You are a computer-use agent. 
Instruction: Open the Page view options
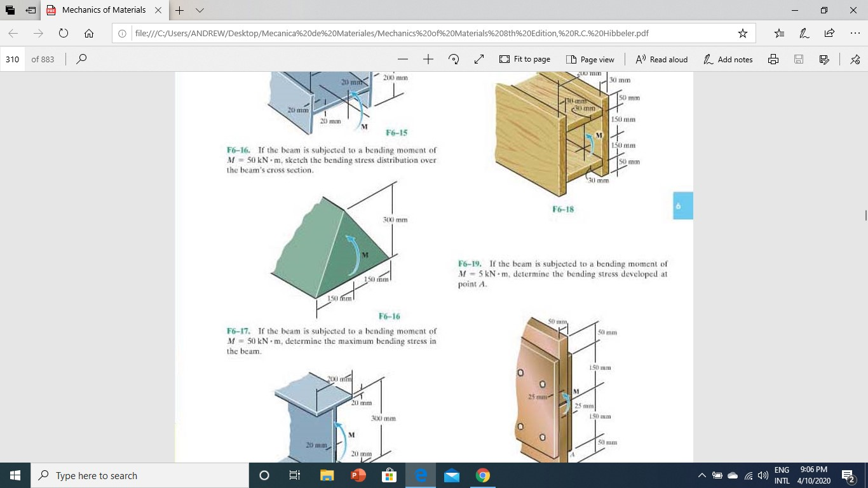[x=590, y=59]
